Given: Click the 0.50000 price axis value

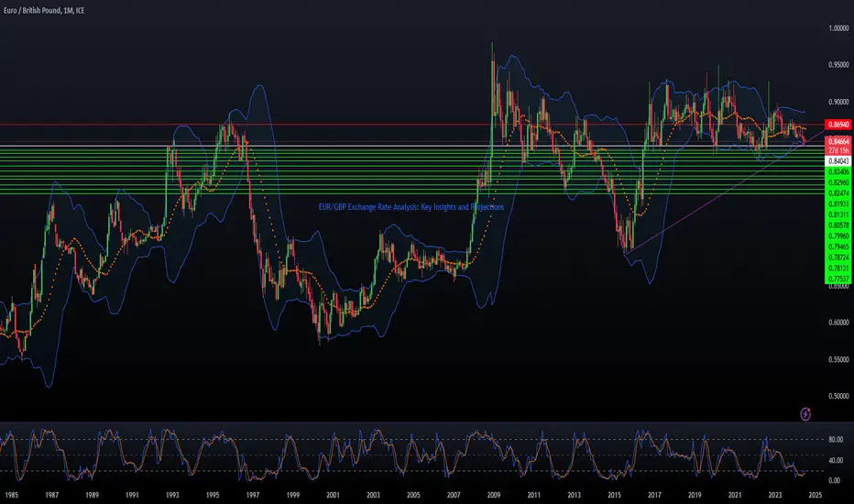Looking at the screenshot, I should 838,396.
